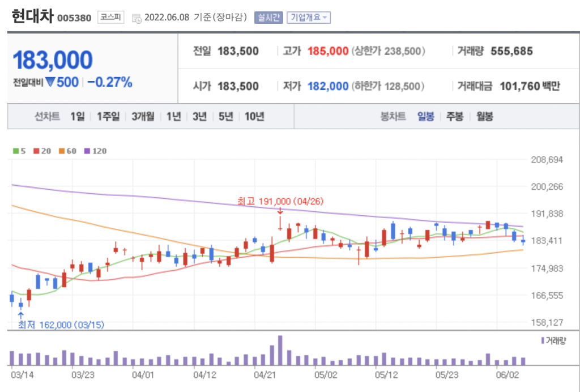Click the 120-day moving average color swatch
580x392 pixels.
click(87, 151)
